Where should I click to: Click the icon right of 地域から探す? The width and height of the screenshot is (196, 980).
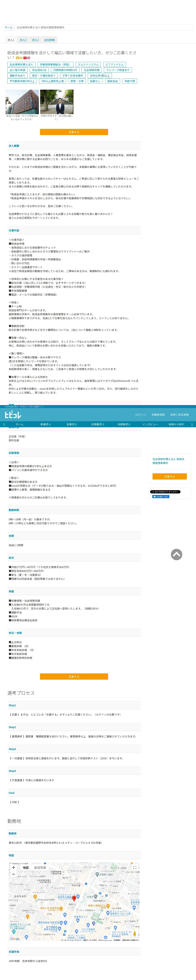(x=192, y=424)
